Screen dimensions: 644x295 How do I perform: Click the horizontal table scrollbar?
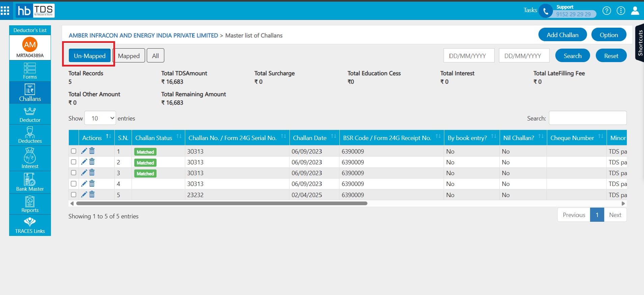coord(222,204)
